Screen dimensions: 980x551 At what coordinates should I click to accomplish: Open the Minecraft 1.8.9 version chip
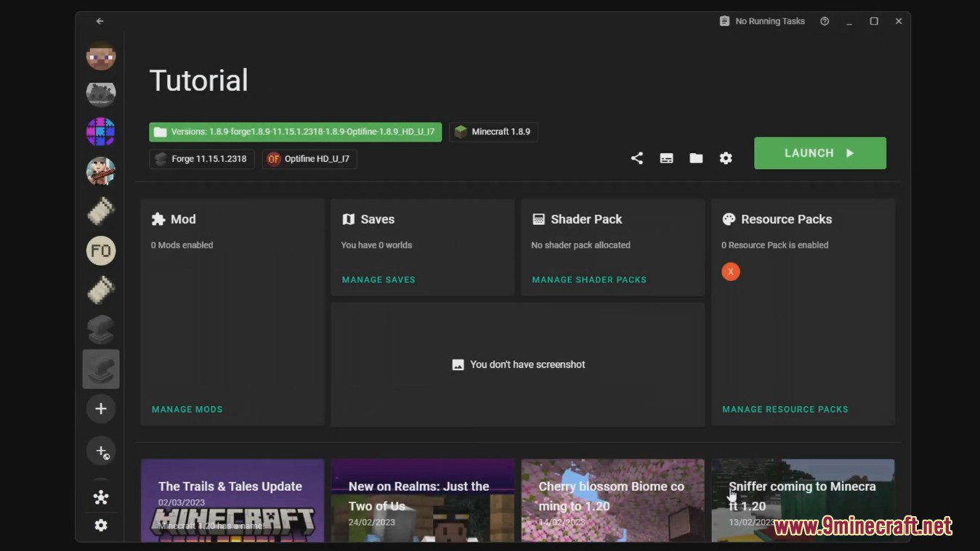coord(493,131)
